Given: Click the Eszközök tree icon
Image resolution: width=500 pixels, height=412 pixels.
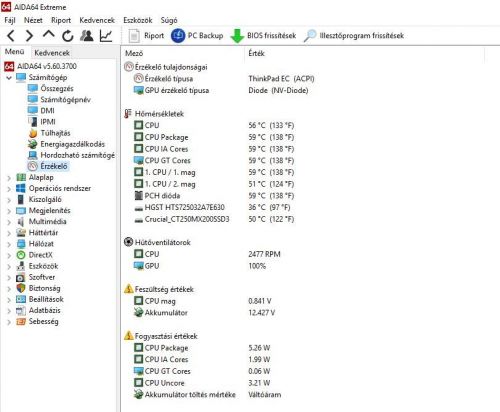Looking at the screenshot, I should coord(21,266).
